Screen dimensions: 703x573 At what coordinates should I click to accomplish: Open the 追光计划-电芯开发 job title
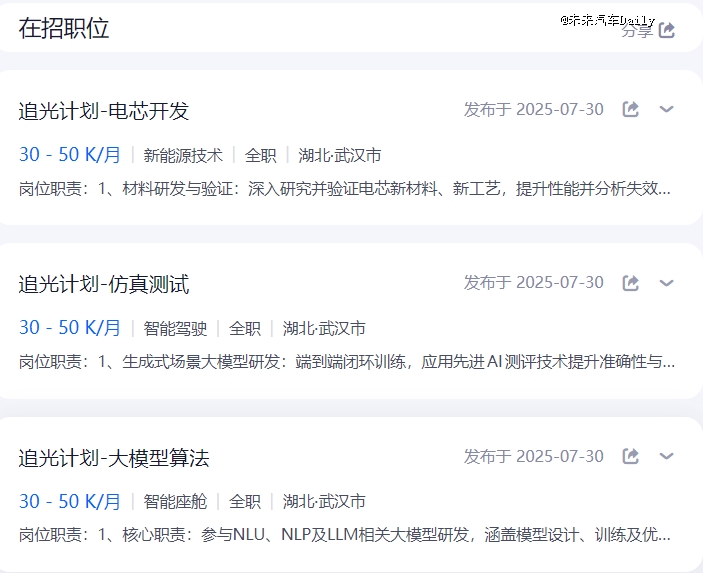pyautogui.click(x=104, y=111)
